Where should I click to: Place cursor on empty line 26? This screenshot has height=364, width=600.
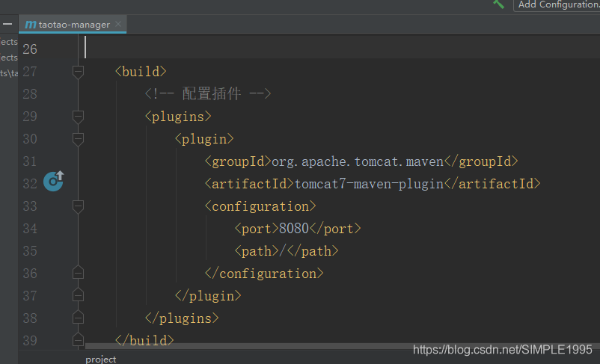343,47
